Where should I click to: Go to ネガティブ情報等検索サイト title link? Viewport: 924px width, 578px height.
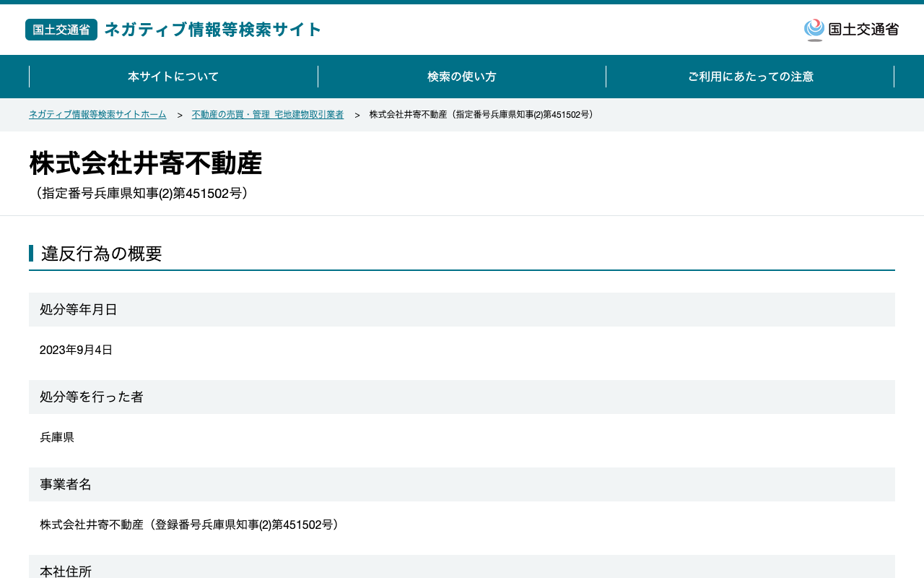(x=213, y=30)
